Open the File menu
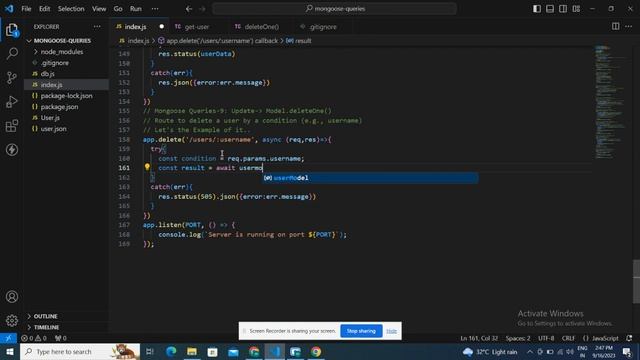The width and height of the screenshot is (640, 360). coord(26,9)
